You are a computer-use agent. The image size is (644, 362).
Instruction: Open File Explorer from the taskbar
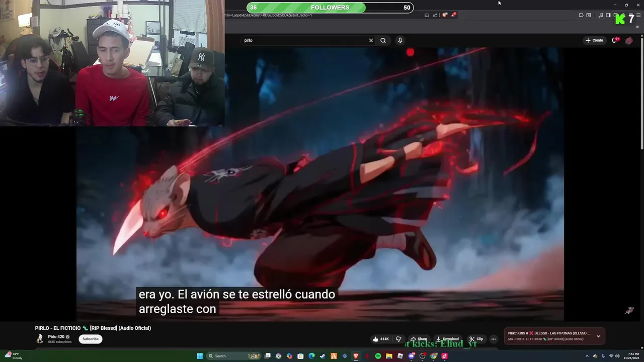coord(389,356)
